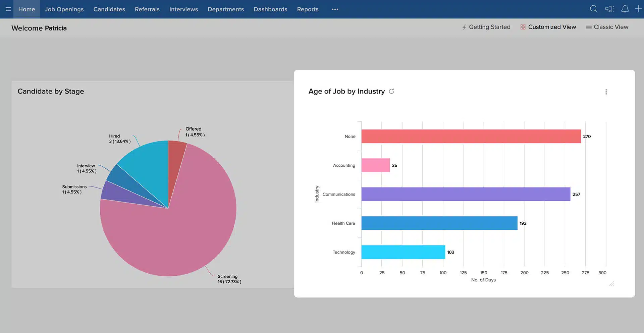Open the notifications bell

pyautogui.click(x=625, y=9)
